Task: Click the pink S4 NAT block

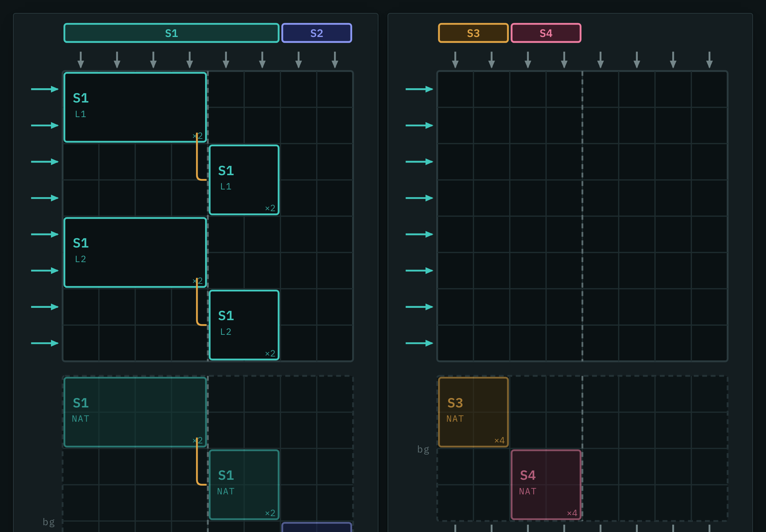Action: point(546,485)
